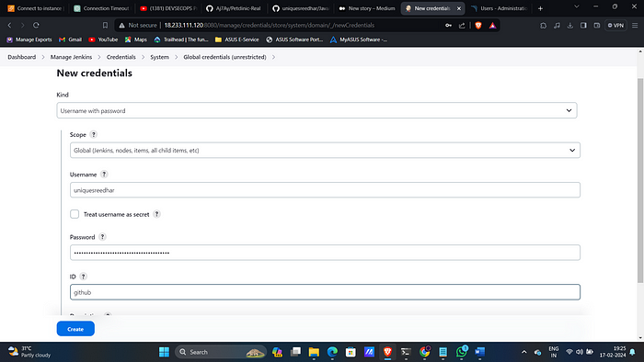Open a new browser tab
The width and height of the screenshot is (644, 362).
pos(541,8)
